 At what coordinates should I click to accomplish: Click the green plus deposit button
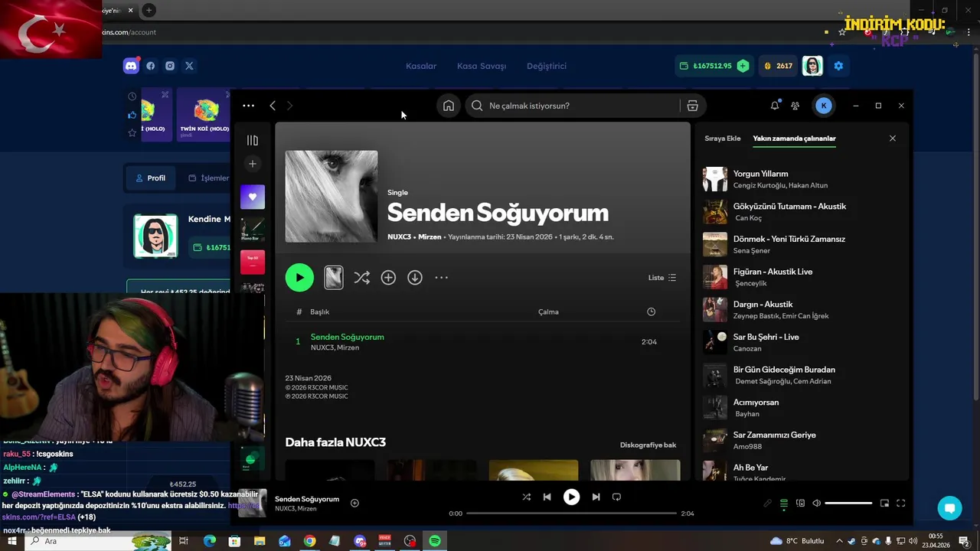[743, 66]
